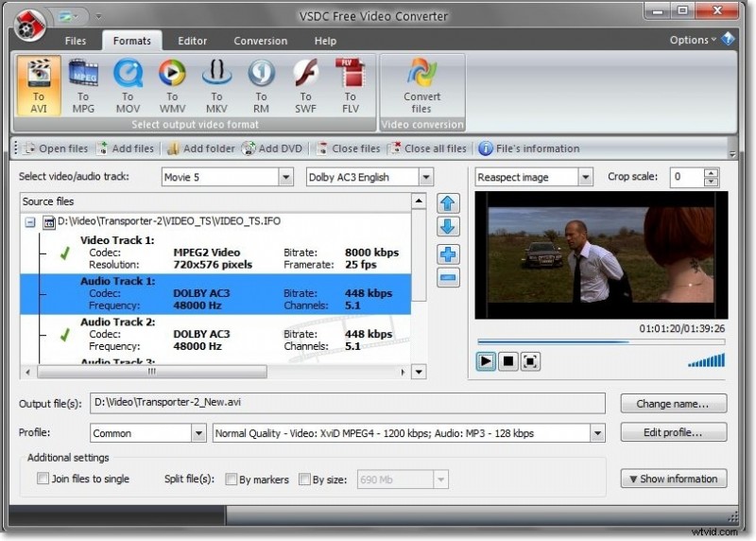Select the To FLV format icon
Screen dimensions: 756x541
(x=351, y=86)
